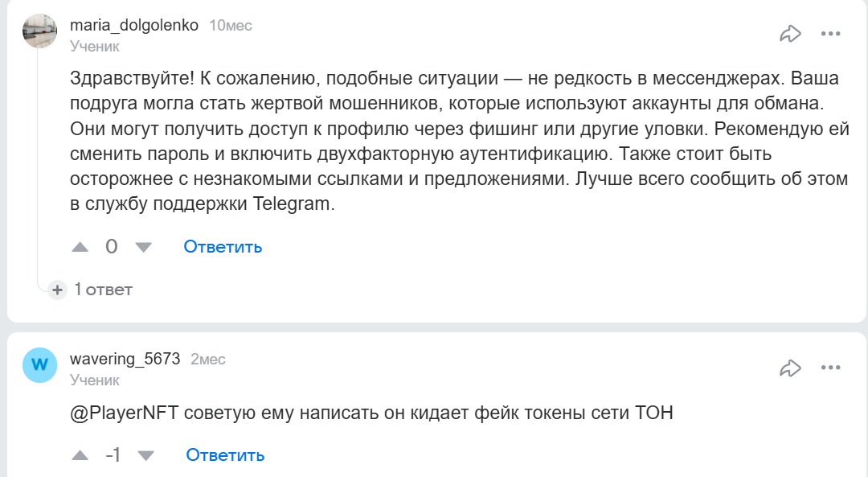
Task: Downvote wavering_5673's comment
Action: (x=145, y=455)
